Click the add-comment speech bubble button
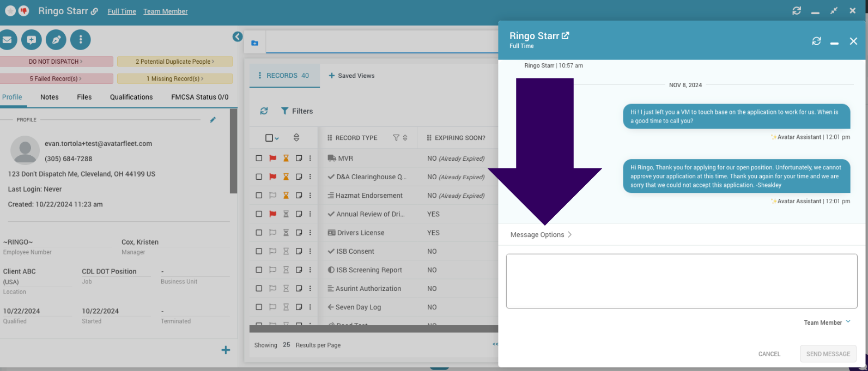The height and width of the screenshot is (371, 868). (32, 40)
